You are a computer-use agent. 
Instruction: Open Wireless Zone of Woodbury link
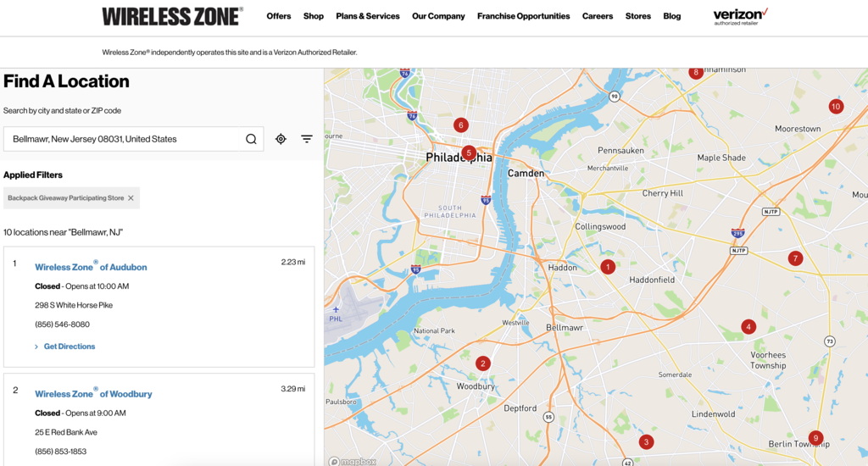point(93,393)
